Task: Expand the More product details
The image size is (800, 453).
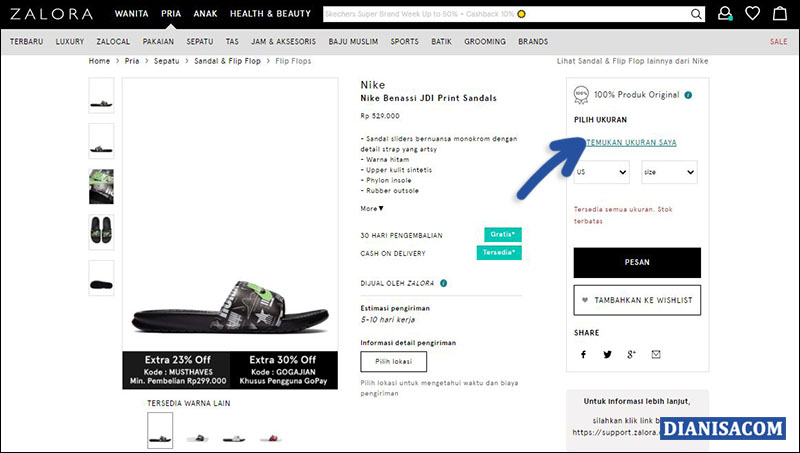Action: pyautogui.click(x=372, y=208)
